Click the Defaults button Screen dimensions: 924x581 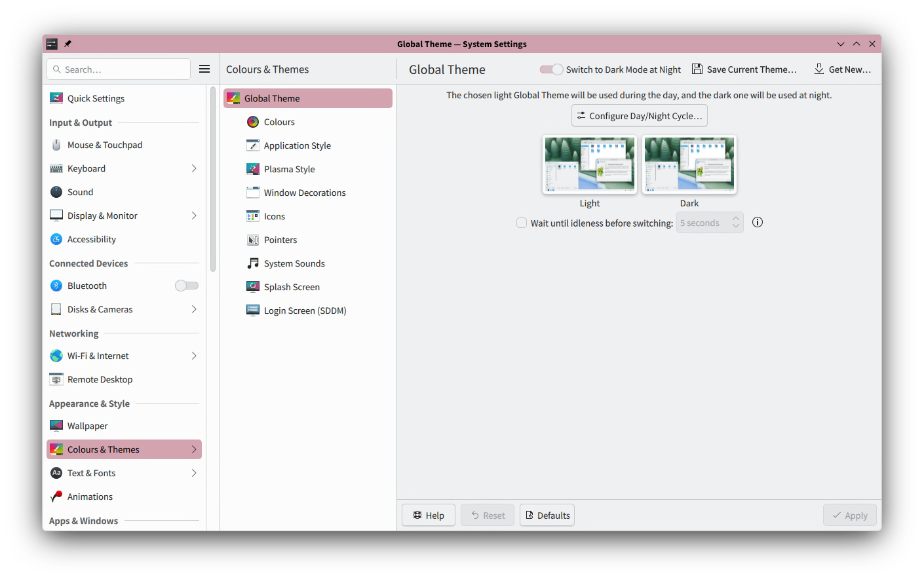pos(547,515)
